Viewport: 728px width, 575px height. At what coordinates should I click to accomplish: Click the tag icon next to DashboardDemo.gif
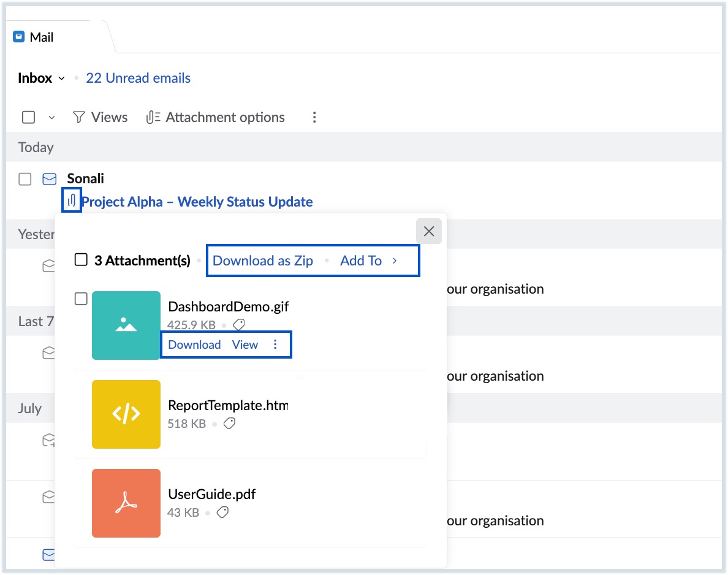[239, 324]
